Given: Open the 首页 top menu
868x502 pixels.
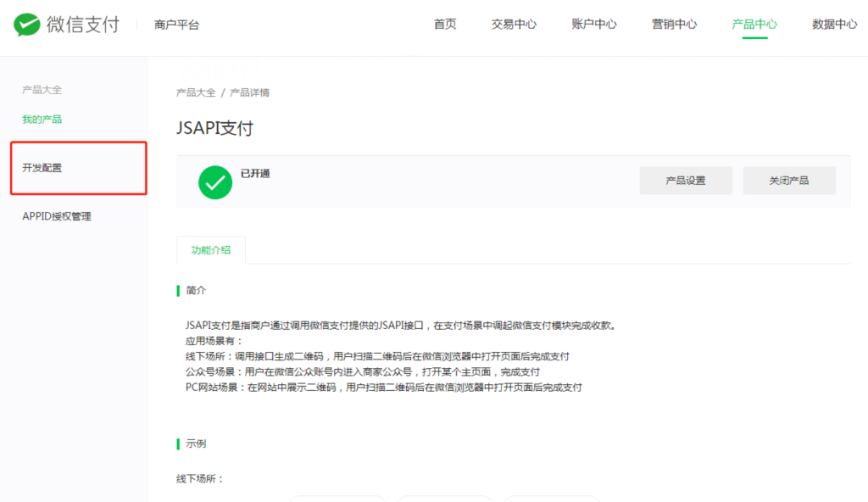Looking at the screenshot, I should pyautogui.click(x=445, y=24).
